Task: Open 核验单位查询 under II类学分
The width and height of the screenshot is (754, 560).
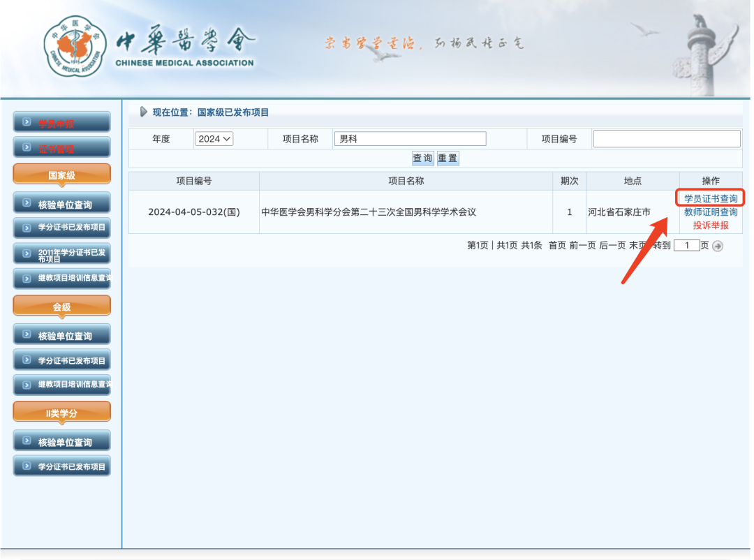Action: (x=61, y=441)
